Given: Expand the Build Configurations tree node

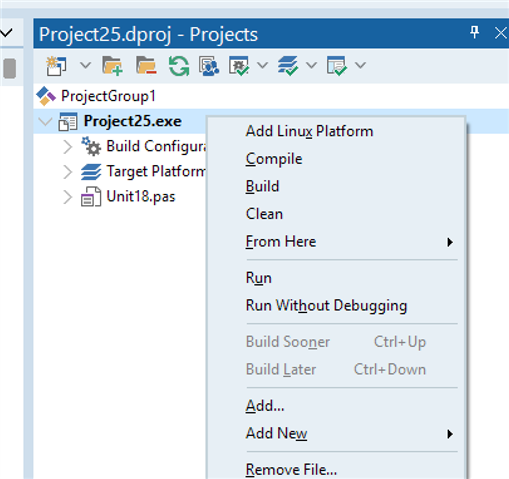Looking at the screenshot, I should coord(68,147).
